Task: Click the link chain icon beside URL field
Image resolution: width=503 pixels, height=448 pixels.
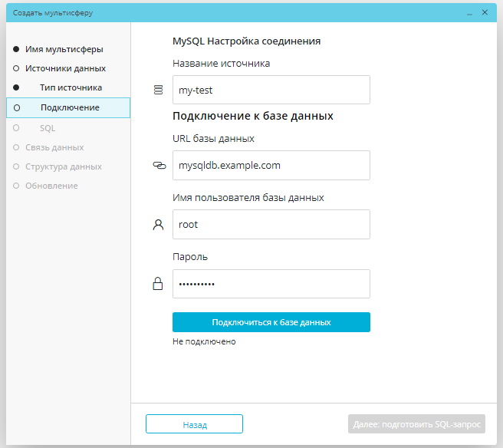Action: tap(159, 166)
